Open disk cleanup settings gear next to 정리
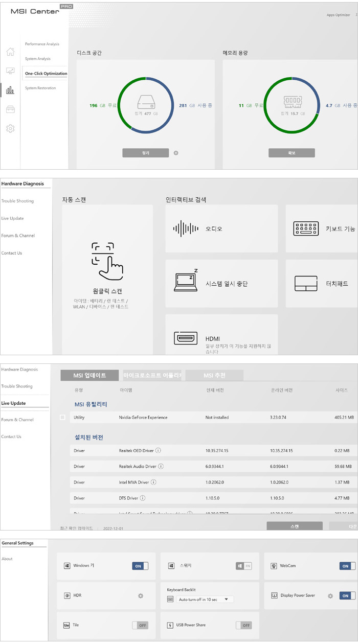 [176, 153]
